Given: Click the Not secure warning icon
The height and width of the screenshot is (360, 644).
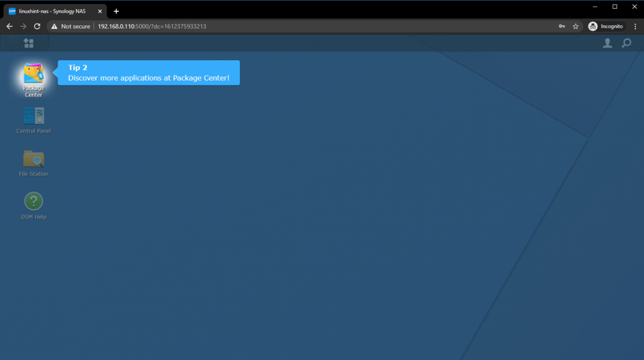Looking at the screenshot, I should coord(54,26).
